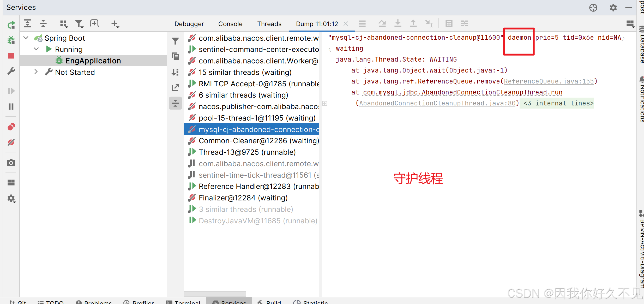Click the camera Thread Dump icon
Viewport: 644px width, 304px height.
pos(11,163)
